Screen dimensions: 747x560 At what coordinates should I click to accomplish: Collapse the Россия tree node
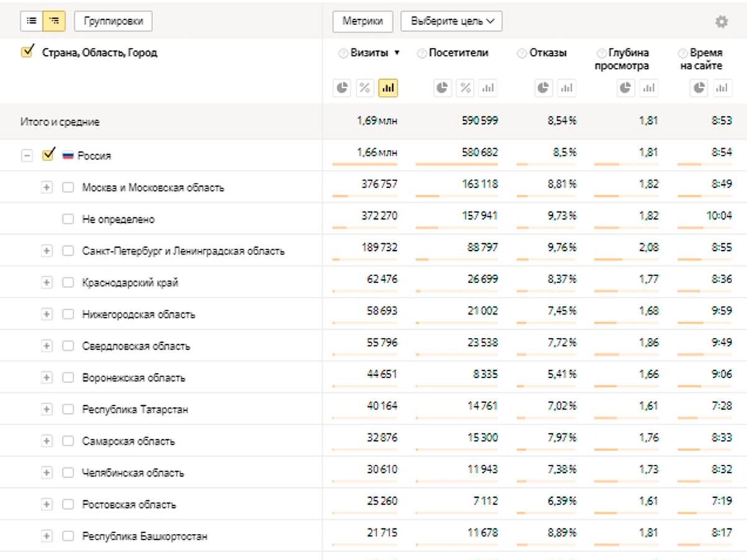point(27,156)
